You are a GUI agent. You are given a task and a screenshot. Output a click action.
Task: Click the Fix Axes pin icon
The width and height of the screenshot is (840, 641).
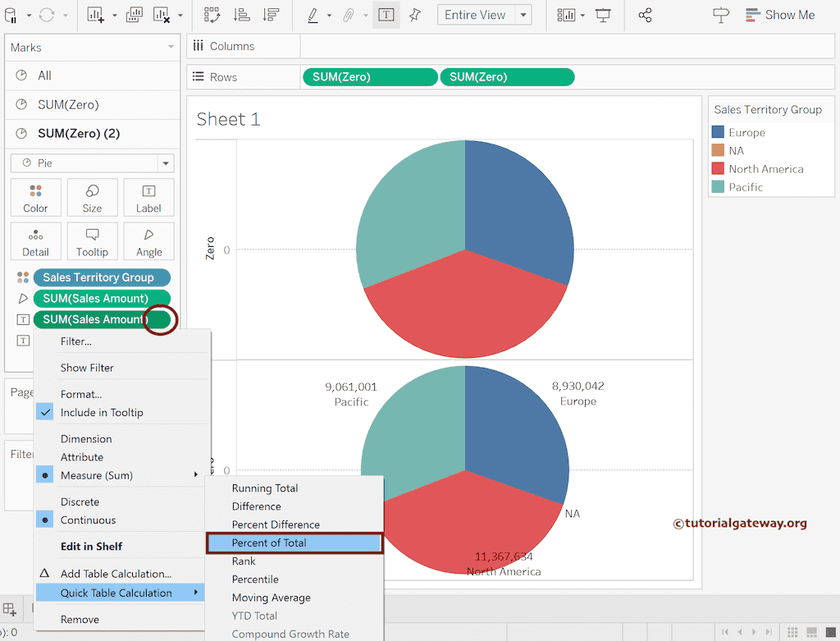click(415, 15)
